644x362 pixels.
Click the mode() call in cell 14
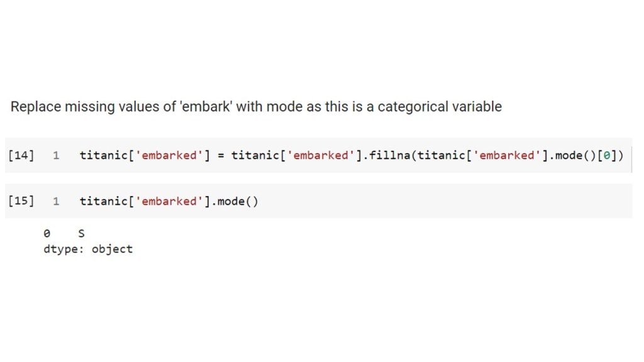click(x=572, y=155)
